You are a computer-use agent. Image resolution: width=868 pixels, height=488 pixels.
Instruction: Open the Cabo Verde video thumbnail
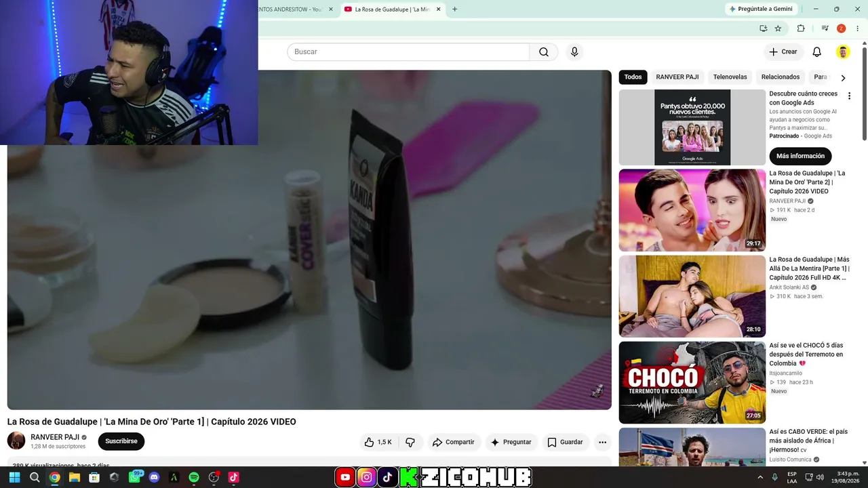[x=692, y=447]
